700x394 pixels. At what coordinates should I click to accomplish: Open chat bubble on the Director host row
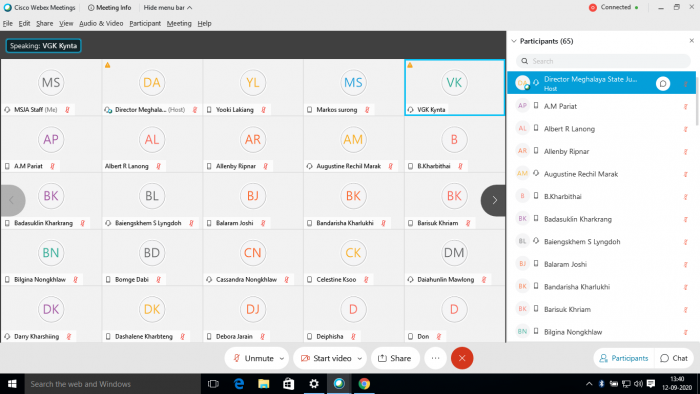(663, 83)
